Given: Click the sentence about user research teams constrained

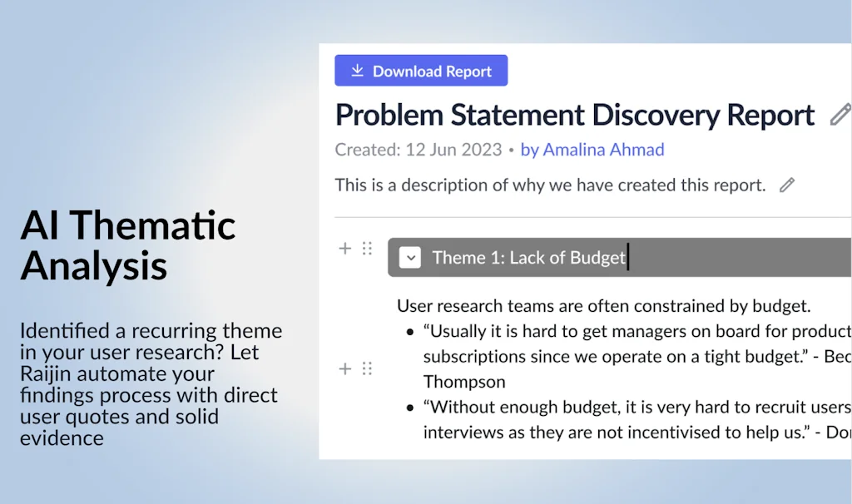Looking at the screenshot, I should [x=603, y=306].
